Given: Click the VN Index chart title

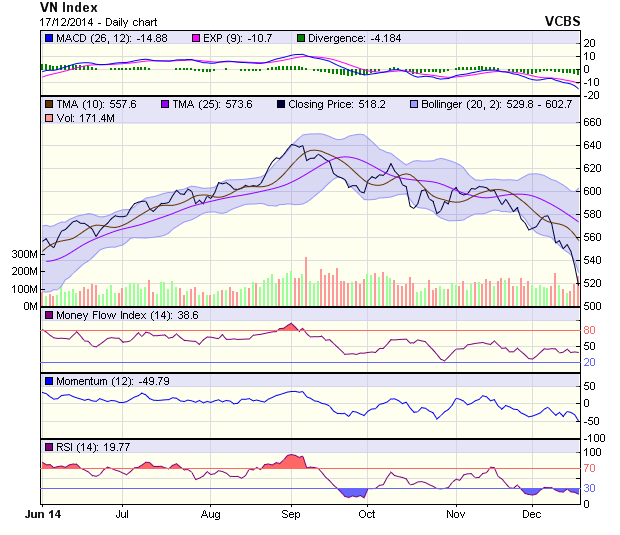Looking at the screenshot, I should (x=69, y=7).
